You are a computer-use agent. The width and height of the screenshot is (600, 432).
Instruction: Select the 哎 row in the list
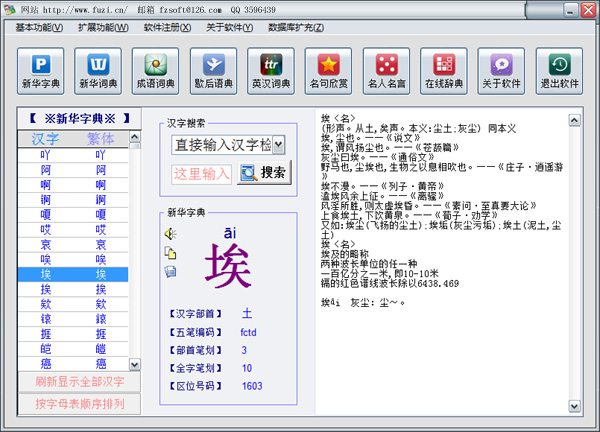tap(73, 230)
